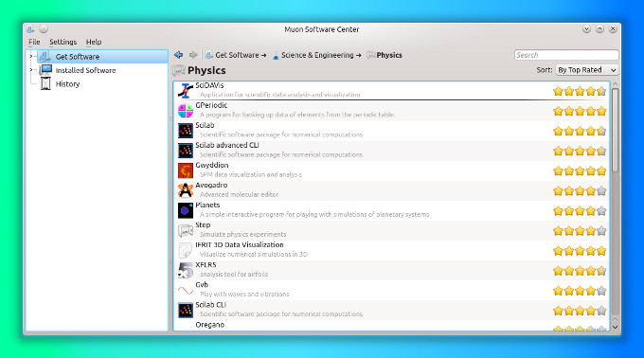Click the Planets star rating
The width and height of the screenshot is (644, 358).
click(x=580, y=211)
